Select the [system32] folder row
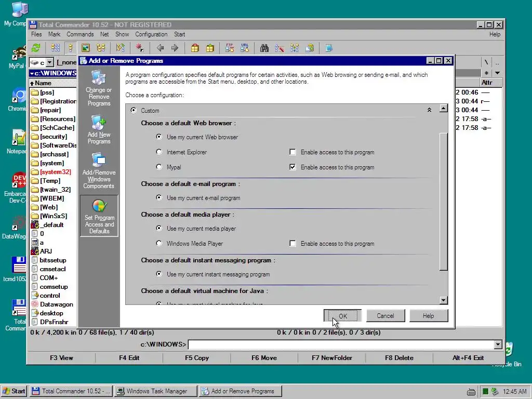Image resolution: width=532 pixels, height=399 pixels. coord(53,172)
